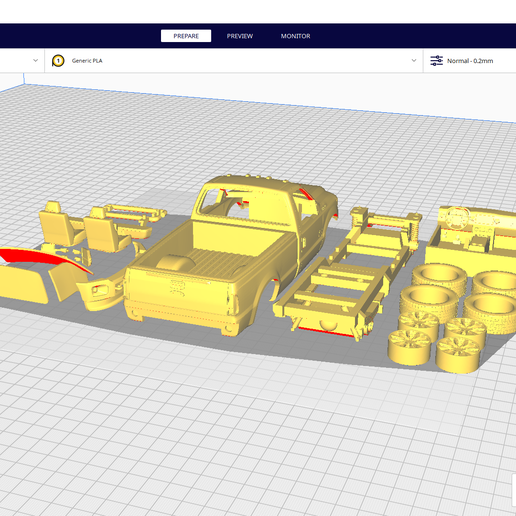The image size is (516, 516).
Task: Select the flat windshield panel at left edge
Action: (22, 283)
